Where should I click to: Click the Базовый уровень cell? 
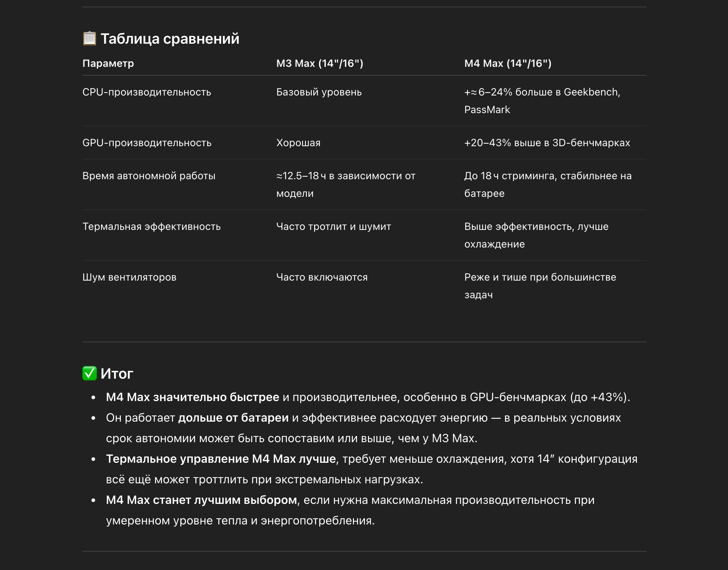point(319,92)
